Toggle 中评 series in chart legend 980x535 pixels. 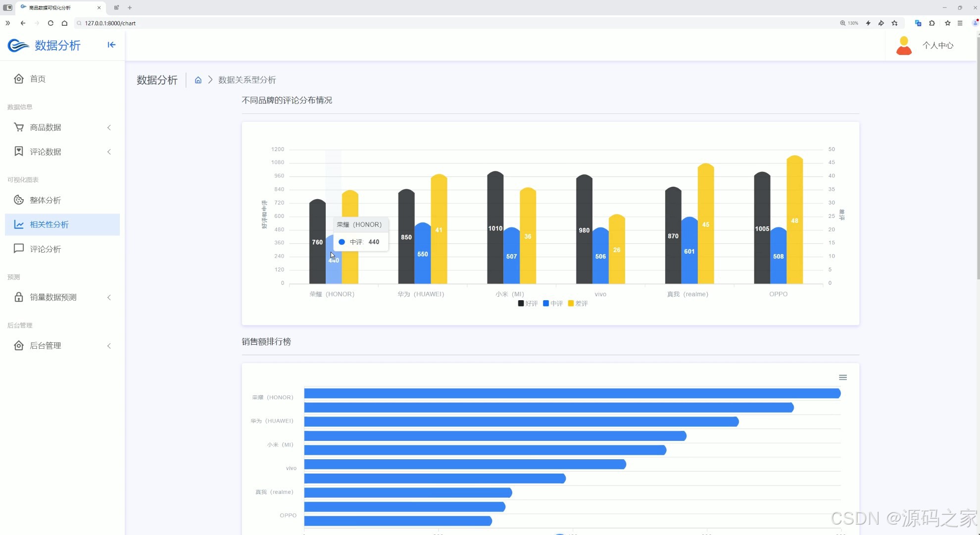point(553,304)
